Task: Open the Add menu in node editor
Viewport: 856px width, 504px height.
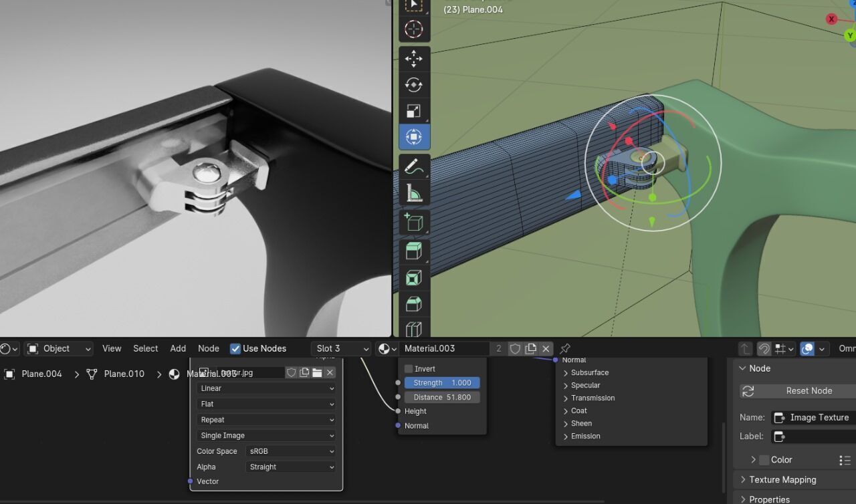Action: (178, 348)
